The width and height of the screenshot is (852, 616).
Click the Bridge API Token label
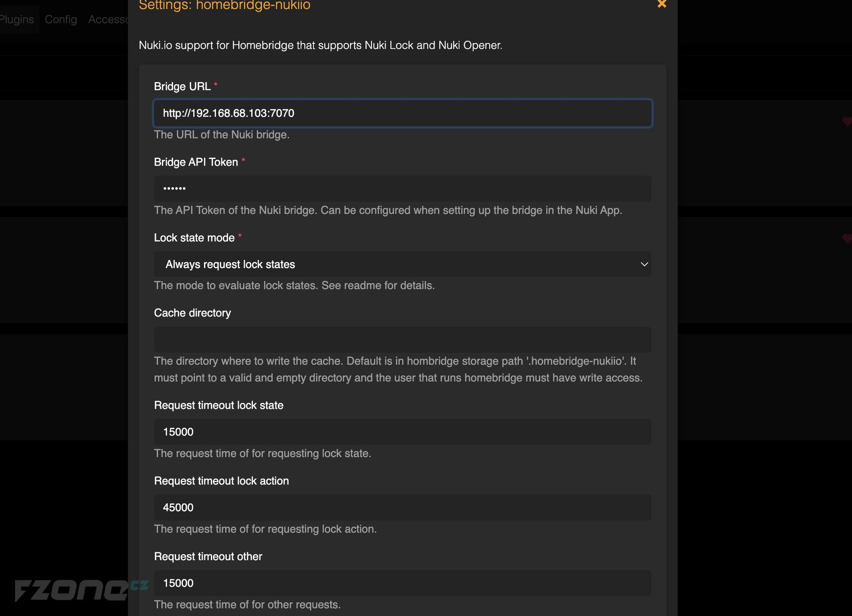coord(196,162)
